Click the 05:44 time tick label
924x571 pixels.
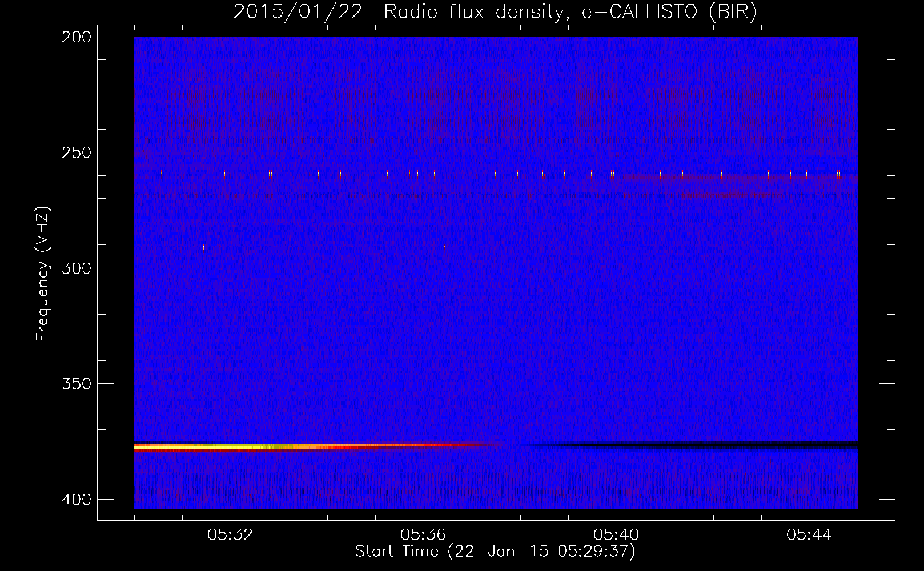point(809,535)
